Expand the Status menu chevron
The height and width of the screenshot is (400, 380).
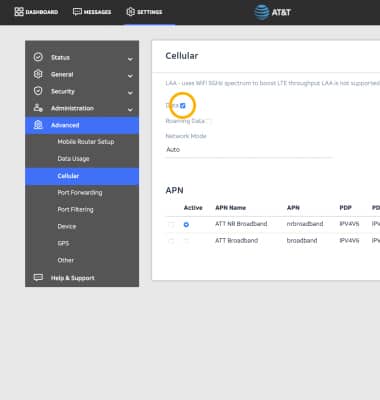click(130, 59)
